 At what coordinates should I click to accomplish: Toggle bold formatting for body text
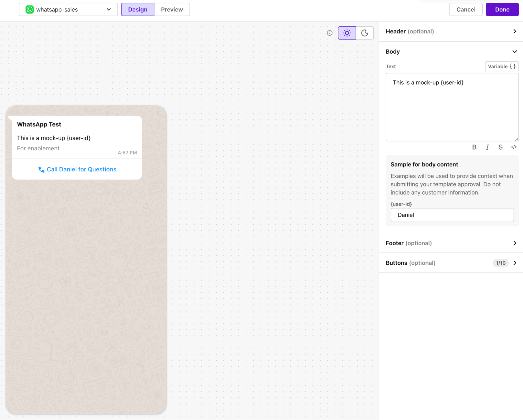click(x=474, y=147)
